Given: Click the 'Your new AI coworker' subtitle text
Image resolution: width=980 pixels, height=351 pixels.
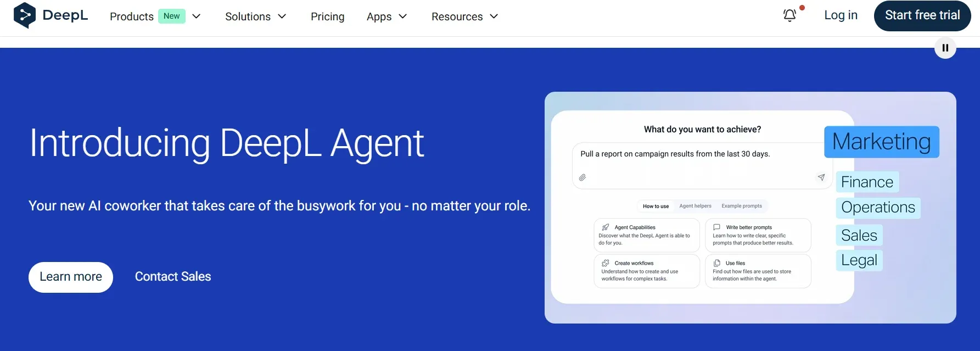Looking at the screenshot, I should click(279, 206).
